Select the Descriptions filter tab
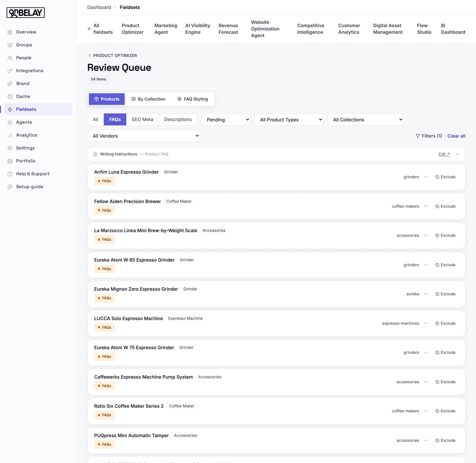The width and height of the screenshot is (476, 463). (178, 120)
